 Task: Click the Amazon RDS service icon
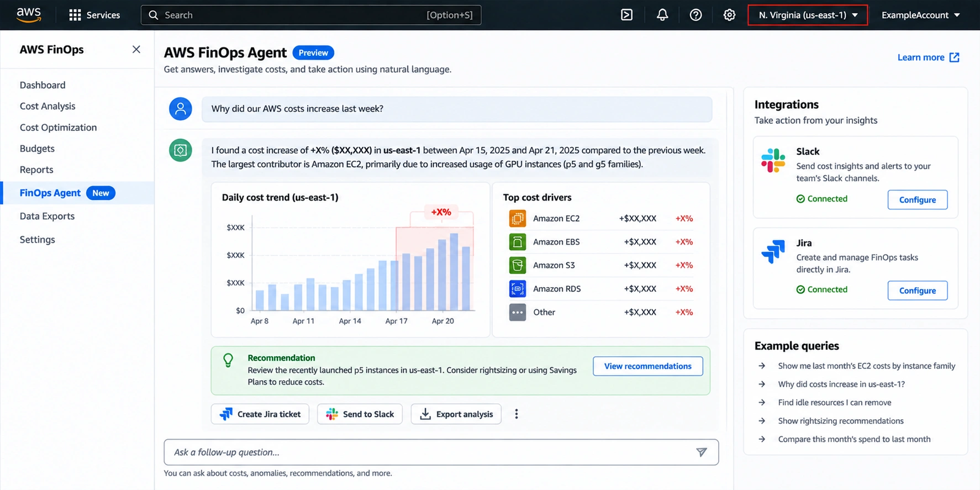click(x=517, y=288)
